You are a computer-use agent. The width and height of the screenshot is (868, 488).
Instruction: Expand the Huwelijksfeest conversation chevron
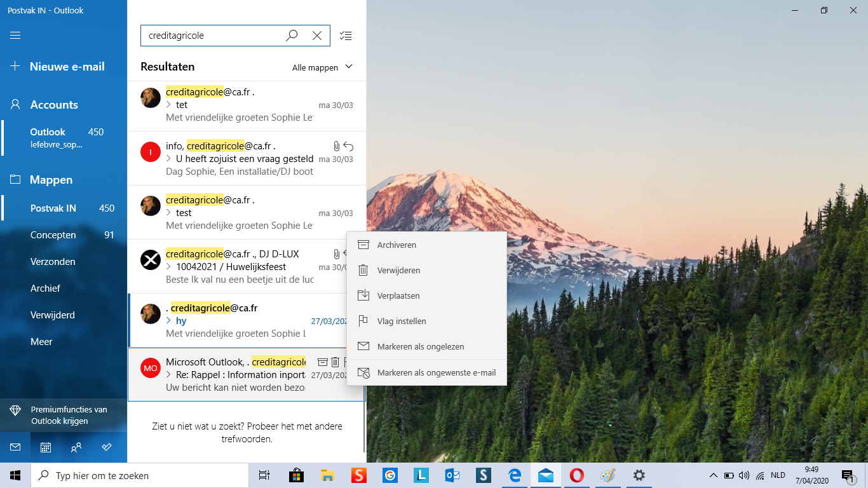(x=168, y=267)
